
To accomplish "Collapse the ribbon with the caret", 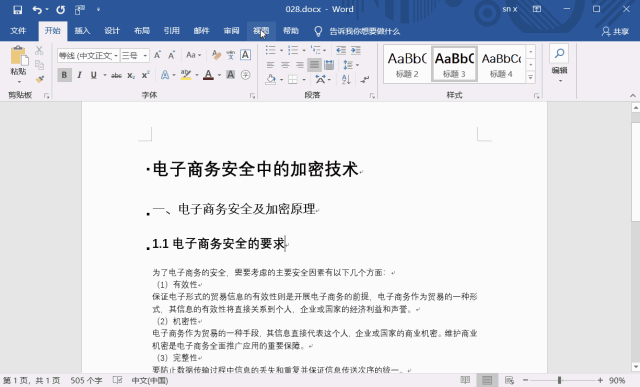I will tap(633, 96).
